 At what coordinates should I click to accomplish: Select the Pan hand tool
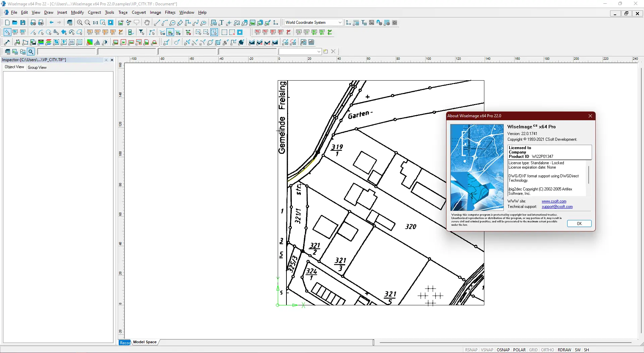[147, 23]
